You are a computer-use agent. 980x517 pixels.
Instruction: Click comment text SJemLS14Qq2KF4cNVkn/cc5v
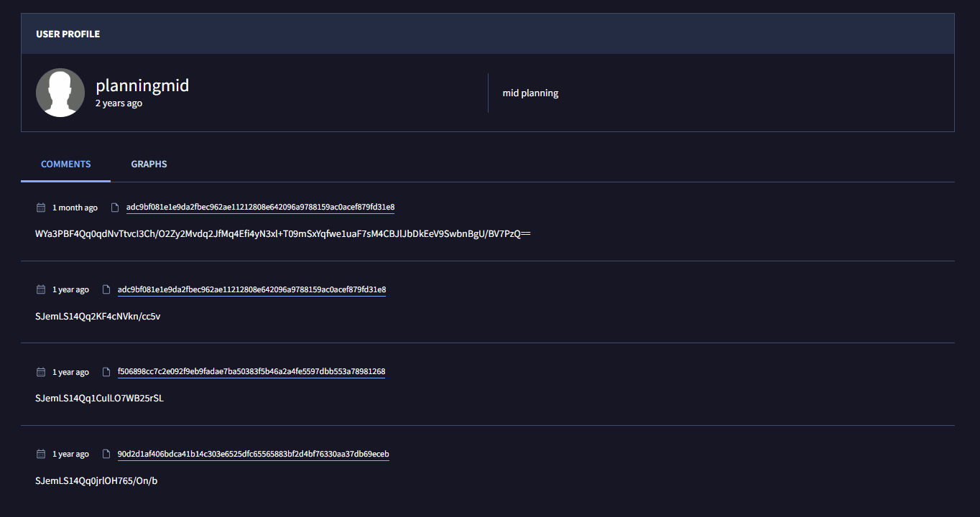point(98,317)
